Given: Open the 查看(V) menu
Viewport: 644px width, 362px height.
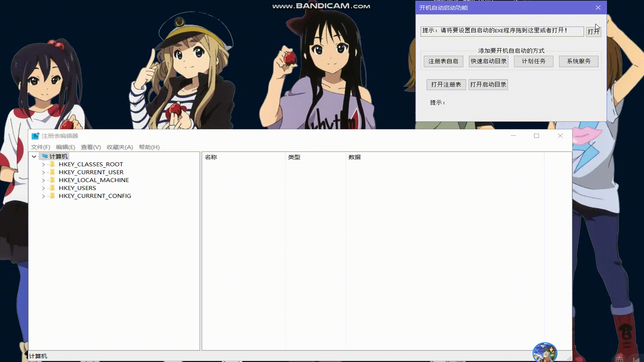Looking at the screenshot, I should (91, 147).
